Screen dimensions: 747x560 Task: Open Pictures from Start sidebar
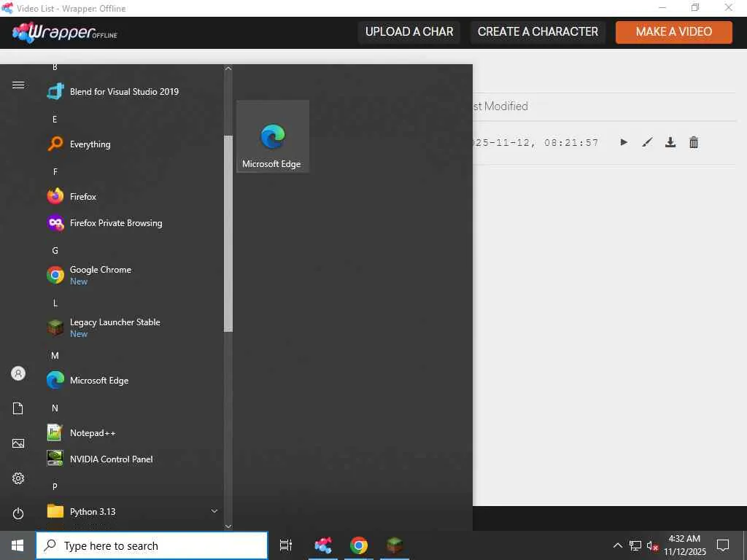(18, 443)
